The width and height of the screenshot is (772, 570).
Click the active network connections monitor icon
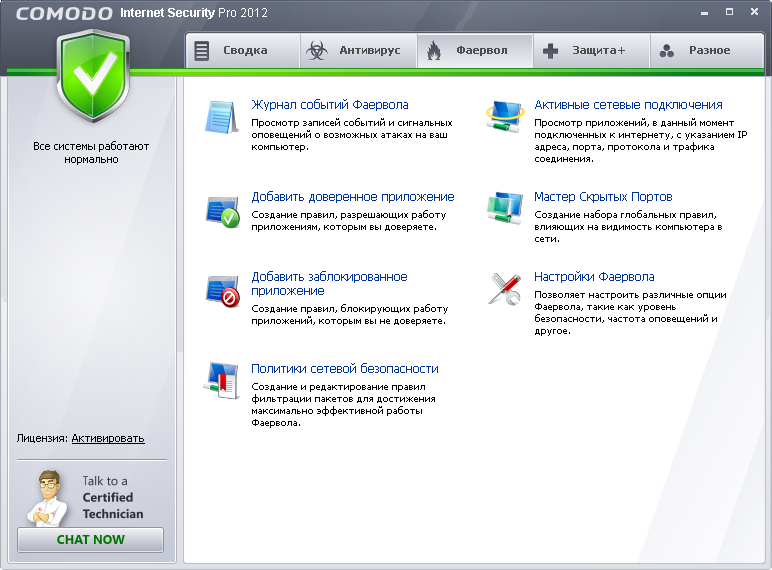(x=504, y=117)
